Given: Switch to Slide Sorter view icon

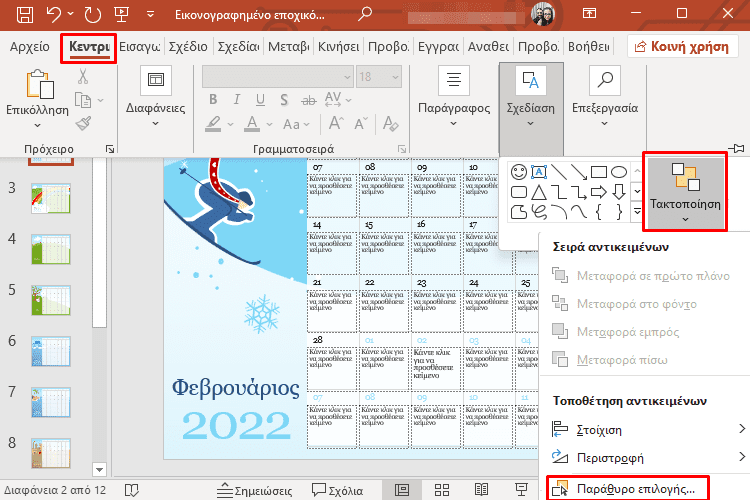Looking at the screenshot, I should tap(441, 490).
